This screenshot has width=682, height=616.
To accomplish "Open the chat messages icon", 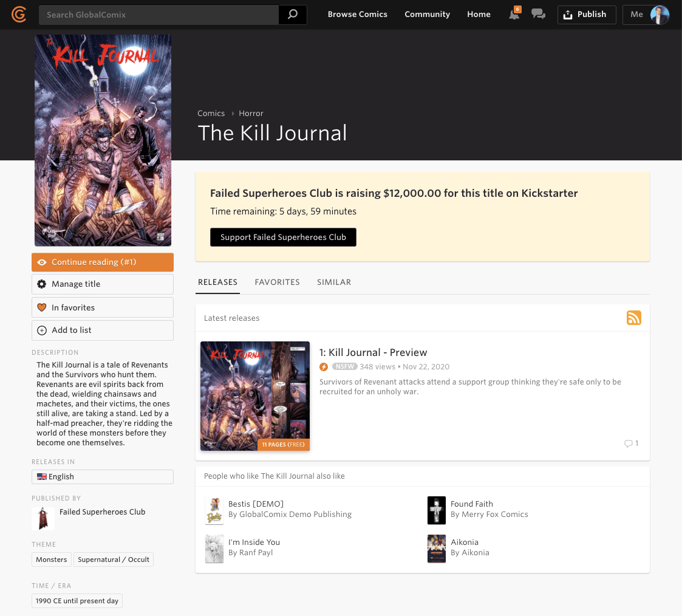I will (x=538, y=15).
